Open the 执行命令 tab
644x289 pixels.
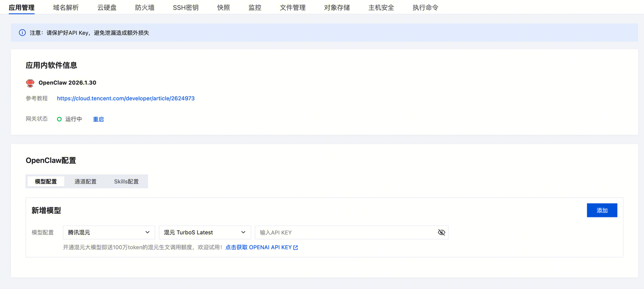(x=425, y=8)
